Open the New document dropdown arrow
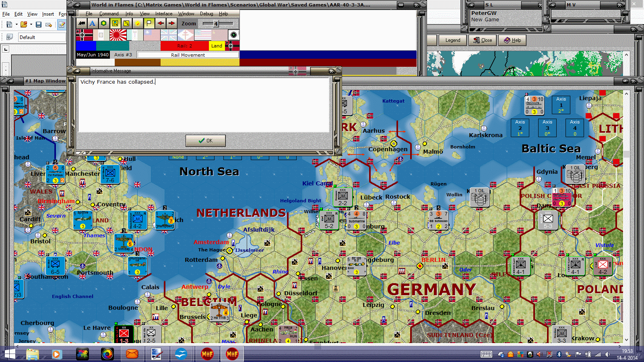Image resolution: width=644 pixels, height=362 pixels. click(x=17, y=25)
